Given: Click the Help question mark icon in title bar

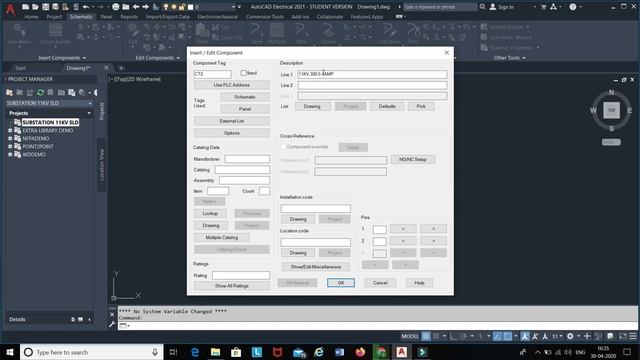Looking at the screenshot, I should point(573,7).
